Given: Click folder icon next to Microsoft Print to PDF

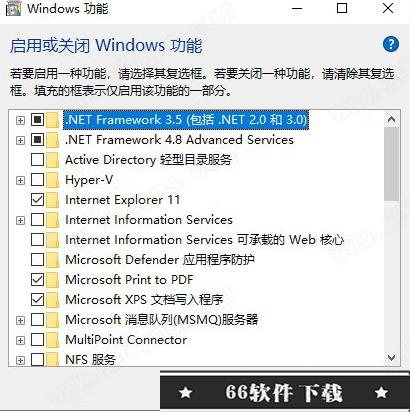Looking at the screenshot, I should pyautogui.click(x=52, y=280).
